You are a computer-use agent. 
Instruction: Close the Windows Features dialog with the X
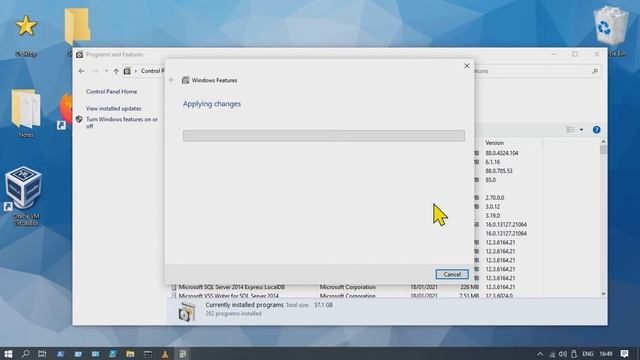467,66
